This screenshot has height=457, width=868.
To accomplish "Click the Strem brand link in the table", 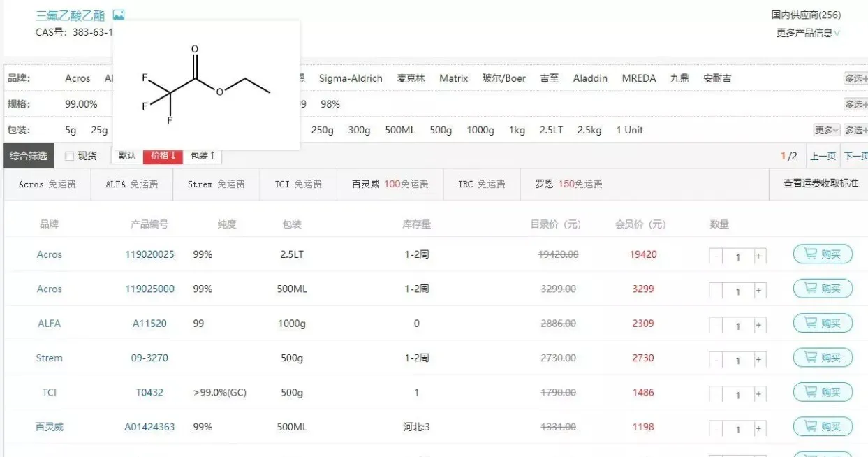I will coord(49,358).
